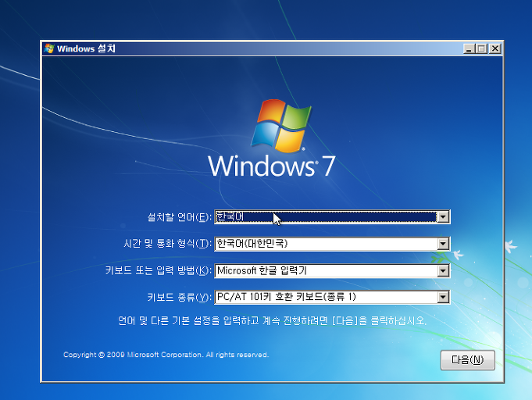Open the installation language (설치할 언어) dropdown arrow

pyautogui.click(x=443, y=216)
